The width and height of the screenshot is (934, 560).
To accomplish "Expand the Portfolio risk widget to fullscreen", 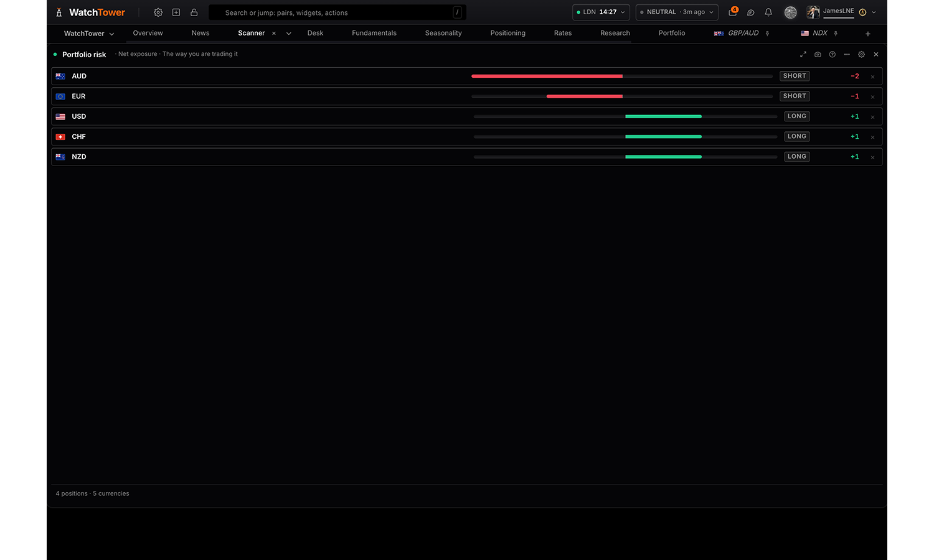I will pyautogui.click(x=803, y=54).
